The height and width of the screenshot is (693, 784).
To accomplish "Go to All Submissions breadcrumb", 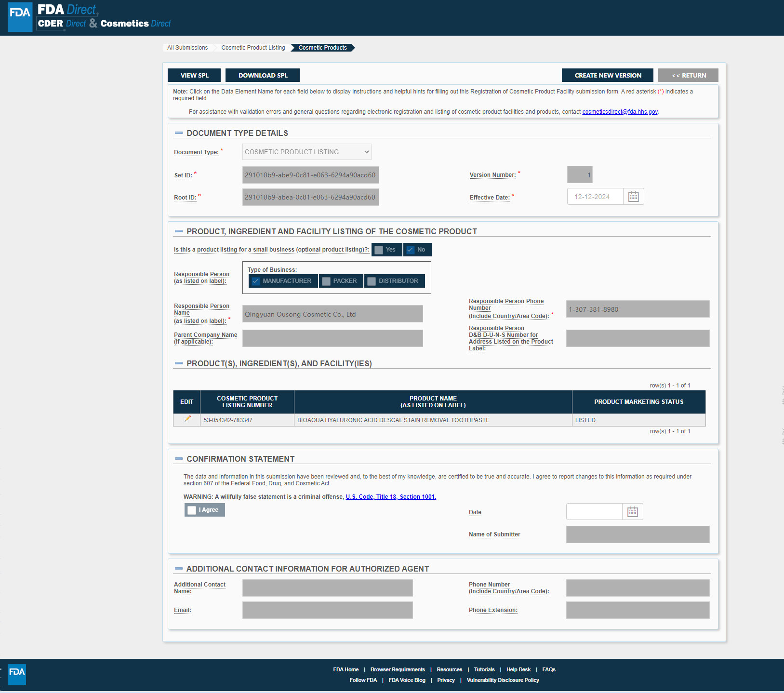I will click(x=187, y=48).
